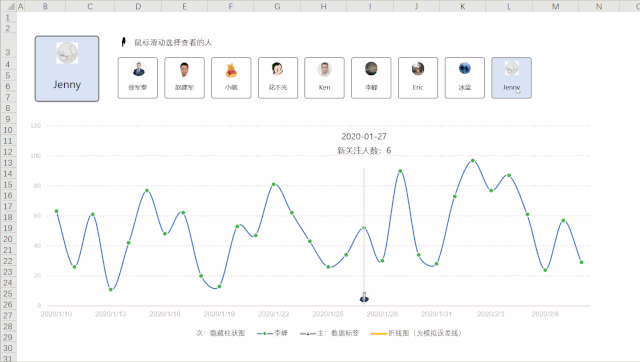Screen dimensions: 640x362
Task: Select the cartoon girl avatar card
Action: (278, 78)
